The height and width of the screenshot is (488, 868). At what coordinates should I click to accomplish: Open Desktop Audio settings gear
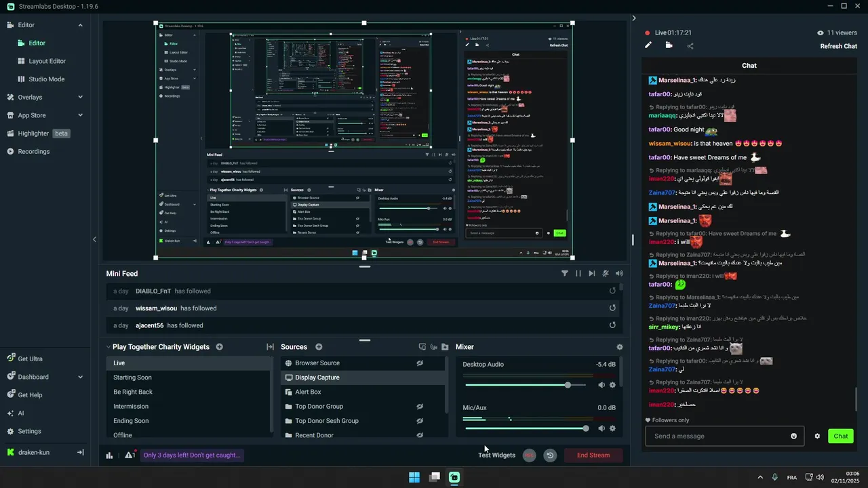pyautogui.click(x=612, y=385)
